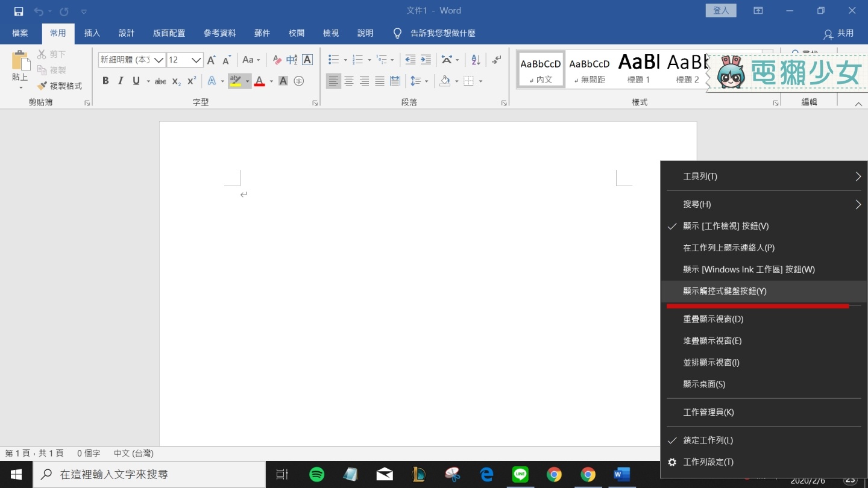Decrease font size with small A icon
The height and width of the screenshot is (488, 868).
click(227, 60)
